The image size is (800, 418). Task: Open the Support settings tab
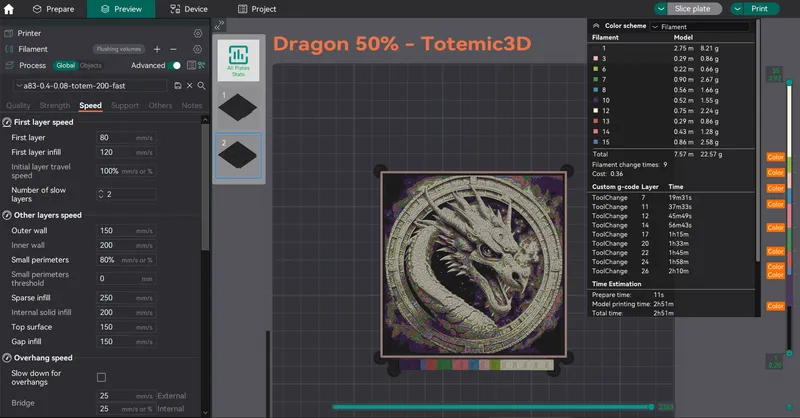[x=124, y=106]
